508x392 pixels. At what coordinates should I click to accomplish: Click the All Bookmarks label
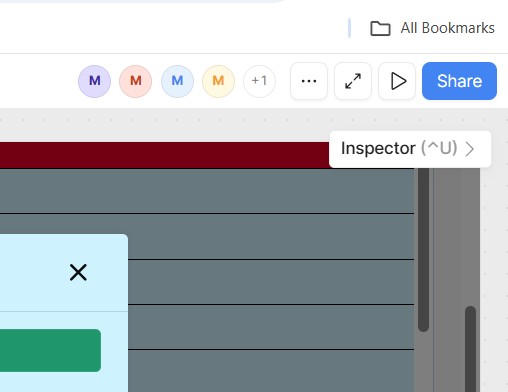point(447,28)
